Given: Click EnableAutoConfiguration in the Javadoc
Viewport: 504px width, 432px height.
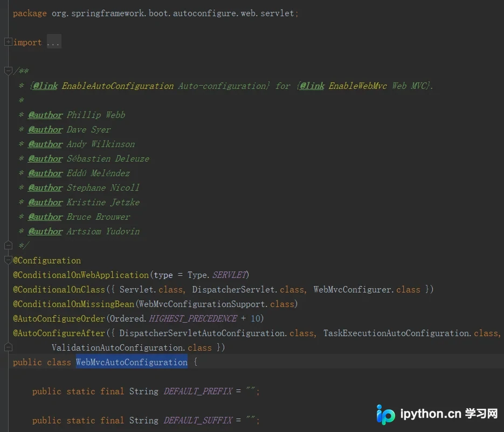Looking at the screenshot, I should 118,86.
